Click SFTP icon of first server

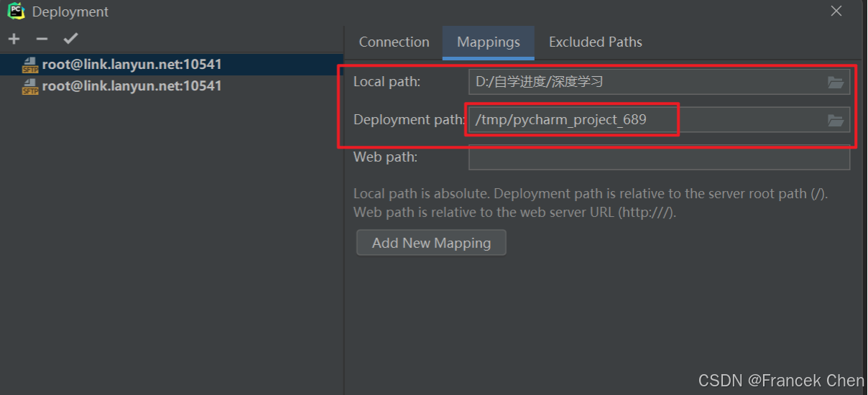point(30,65)
